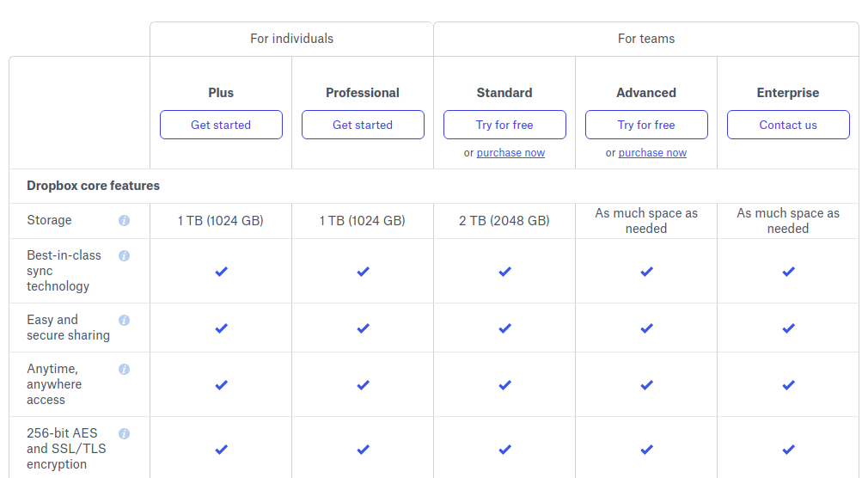Open info icon for 256-bit AES encryption
The image size is (868, 478).
pos(124,433)
